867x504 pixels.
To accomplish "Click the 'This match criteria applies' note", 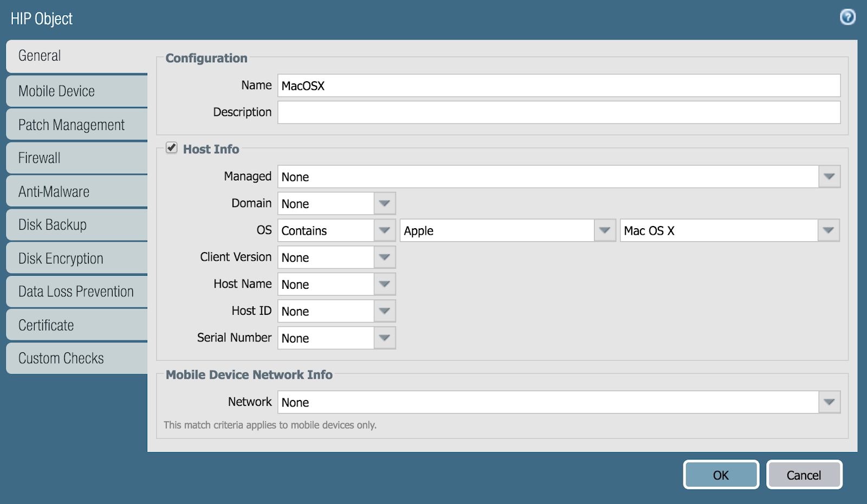I will [x=270, y=425].
